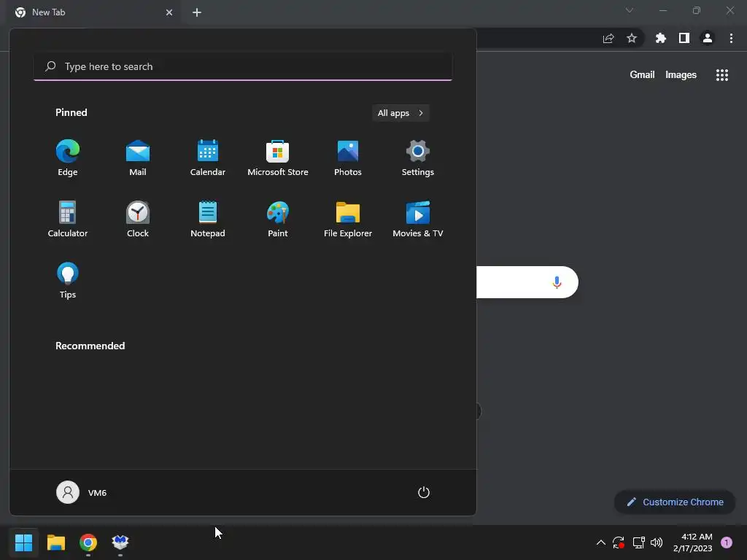Open Chrome's tab search dropdown
The height and width of the screenshot is (560, 747).
[x=630, y=10]
